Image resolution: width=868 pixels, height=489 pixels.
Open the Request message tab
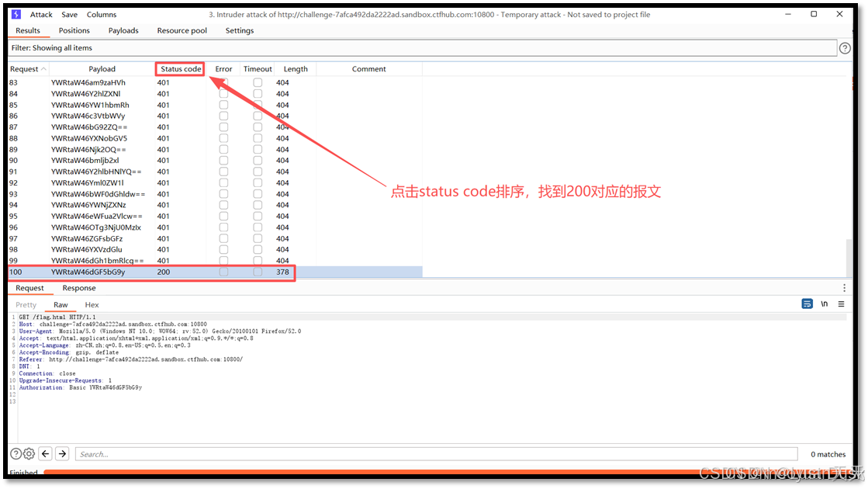pyautogui.click(x=29, y=288)
